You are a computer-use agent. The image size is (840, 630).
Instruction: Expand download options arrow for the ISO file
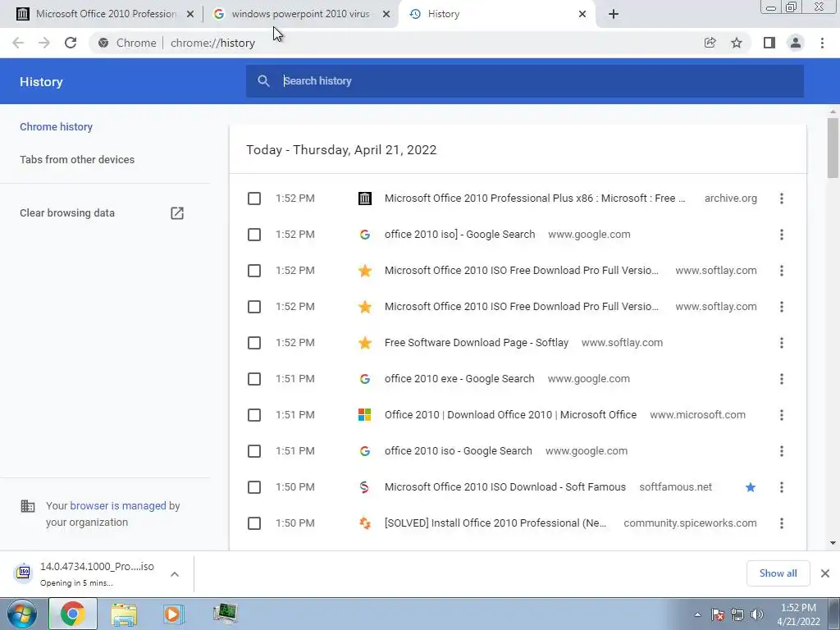coord(175,573)
